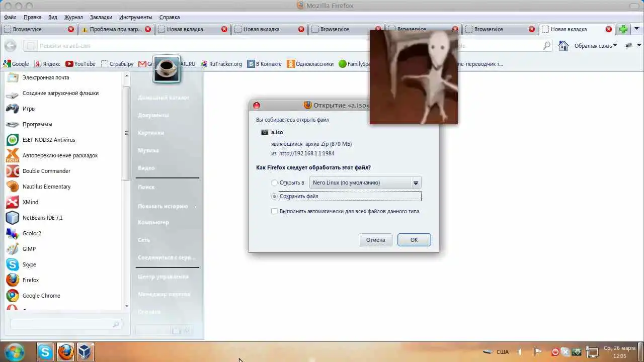This screenshot has height=362, width=644.
Task: Open the Справка menu
Action: pyautogui.click(x=170, y=17)
